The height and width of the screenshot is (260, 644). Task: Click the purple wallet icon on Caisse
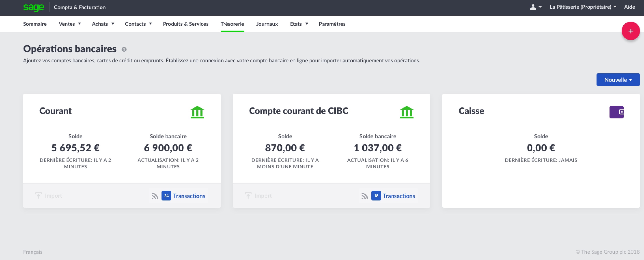(x=616, y=112)
